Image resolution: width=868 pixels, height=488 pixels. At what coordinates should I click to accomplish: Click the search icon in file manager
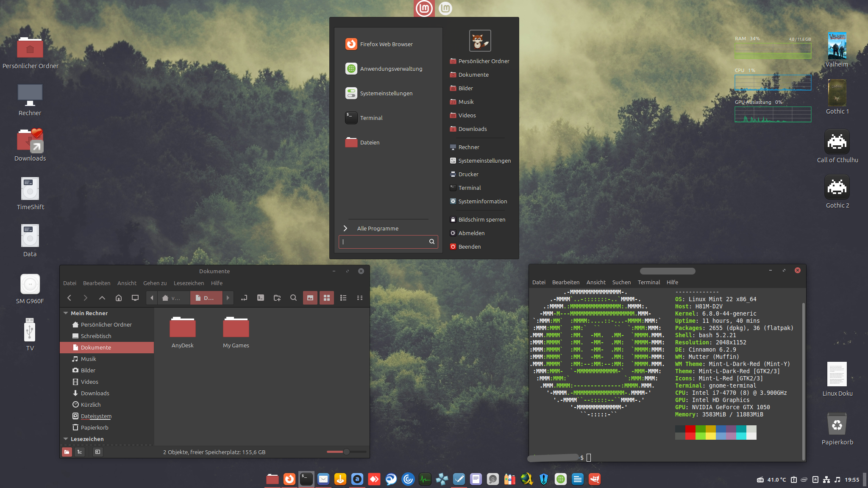(293, 298)
